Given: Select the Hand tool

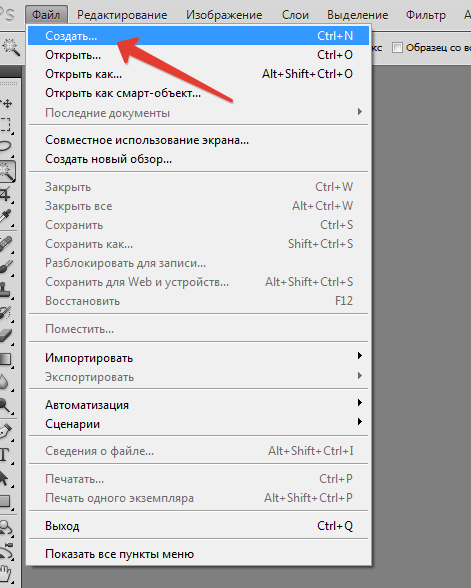Looking at the screenshot, I should click(6, 573).
